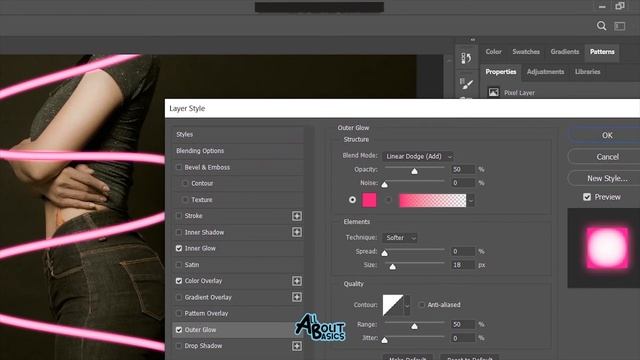Collapse the side panel dock arrows
Screen dimensions: 640x360
[473, 40]
